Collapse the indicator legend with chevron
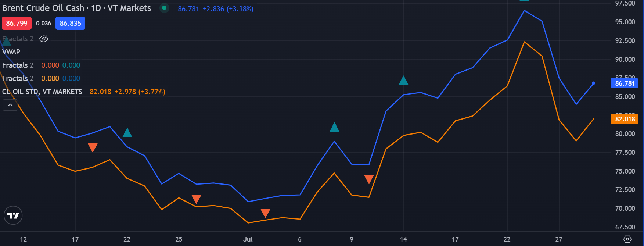644x246 pixels. [10, 105]
